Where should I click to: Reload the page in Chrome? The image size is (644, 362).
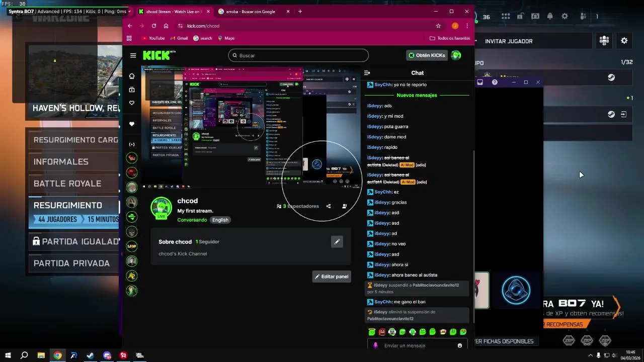pos(154,26)
